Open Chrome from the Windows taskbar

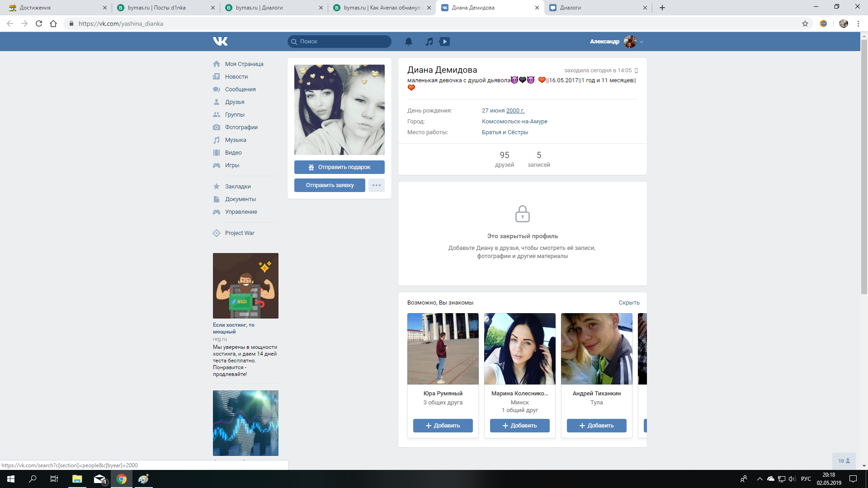pyautogui.click(x=121, y=479)
